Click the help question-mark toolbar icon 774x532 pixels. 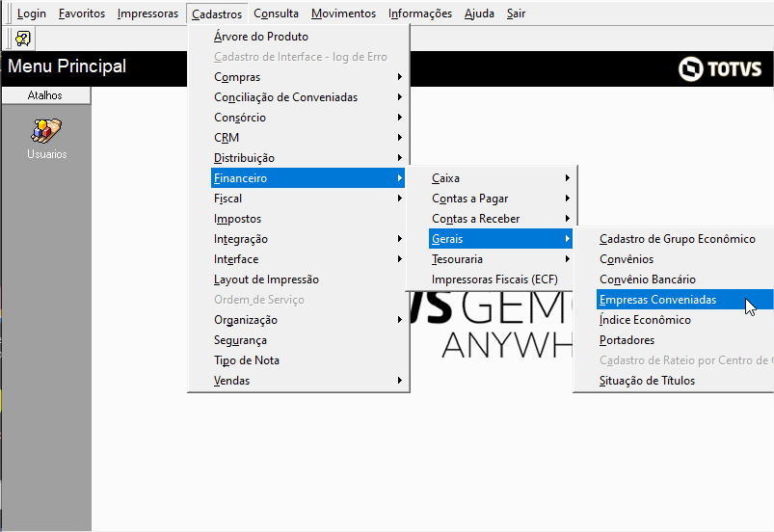pos(23,39)
